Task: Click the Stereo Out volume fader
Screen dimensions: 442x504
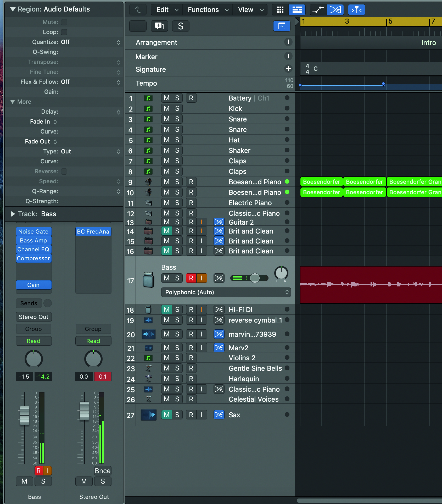Action: pos(84,411)
